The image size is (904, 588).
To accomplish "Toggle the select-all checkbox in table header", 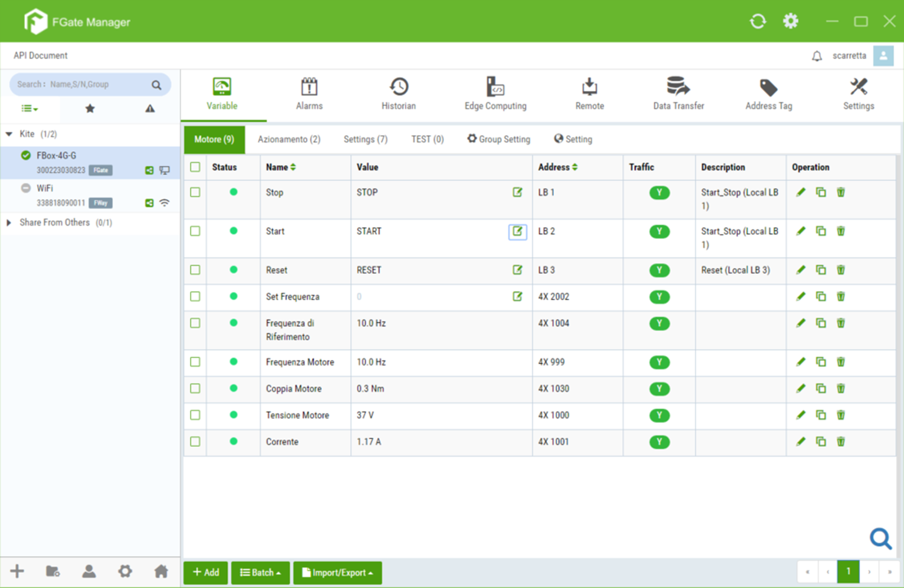I will (x=195, y=167).
